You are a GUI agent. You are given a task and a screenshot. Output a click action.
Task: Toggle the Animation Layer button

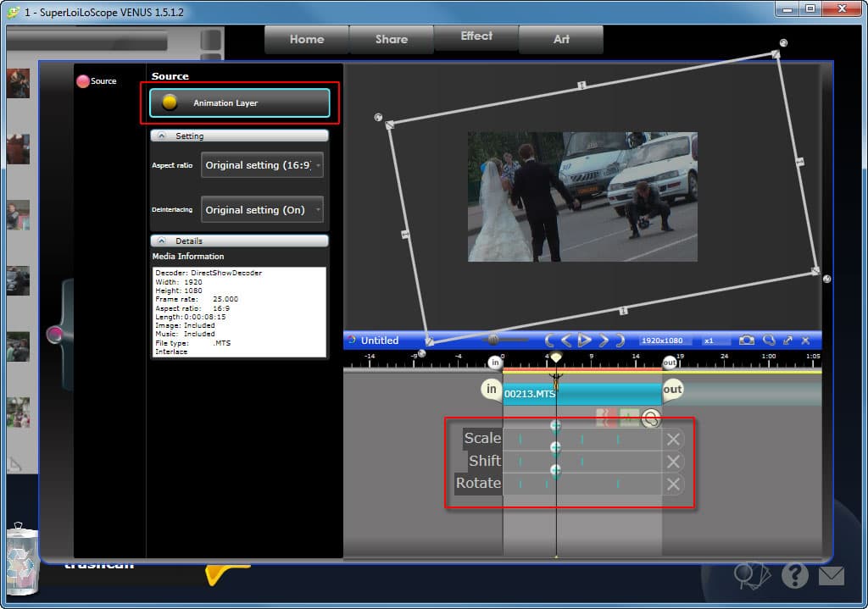[240, 102]
